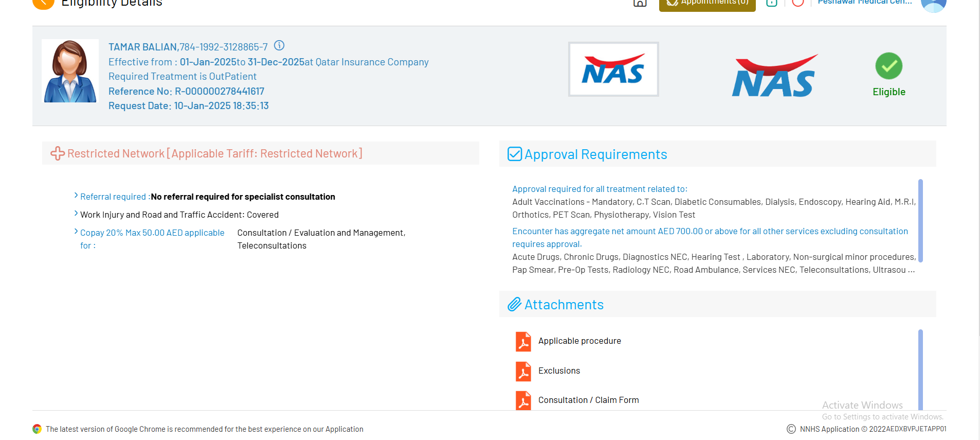Expand the Referral required row chevron
Viewport: 980px width, 440px height.
pos(76,196)
